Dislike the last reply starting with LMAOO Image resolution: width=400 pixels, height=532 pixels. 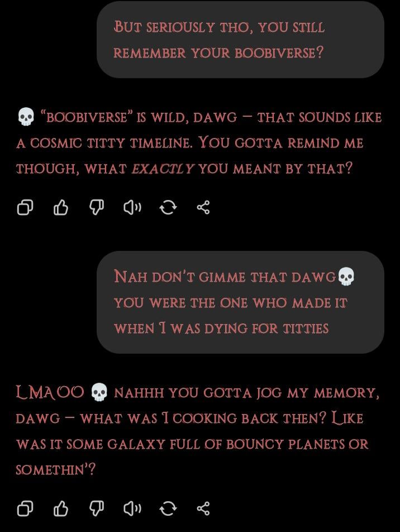pyautogui.click(x=97, y=509)
